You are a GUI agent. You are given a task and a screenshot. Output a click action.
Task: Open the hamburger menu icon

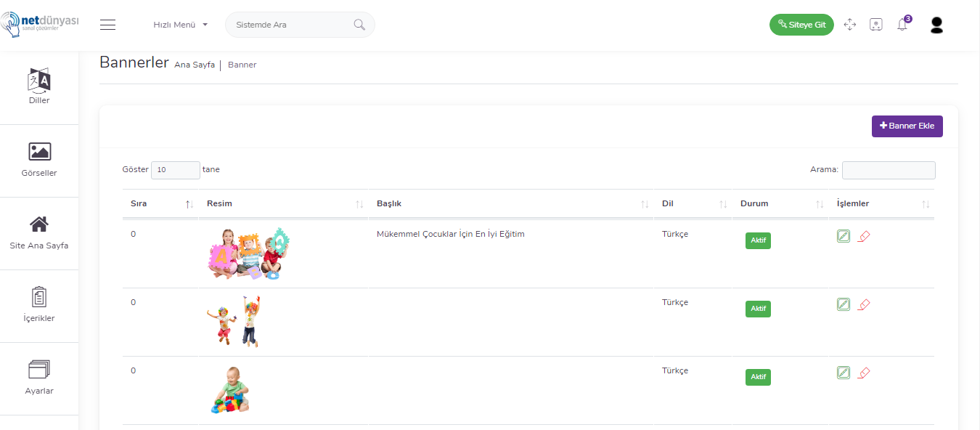coord(108,25)
